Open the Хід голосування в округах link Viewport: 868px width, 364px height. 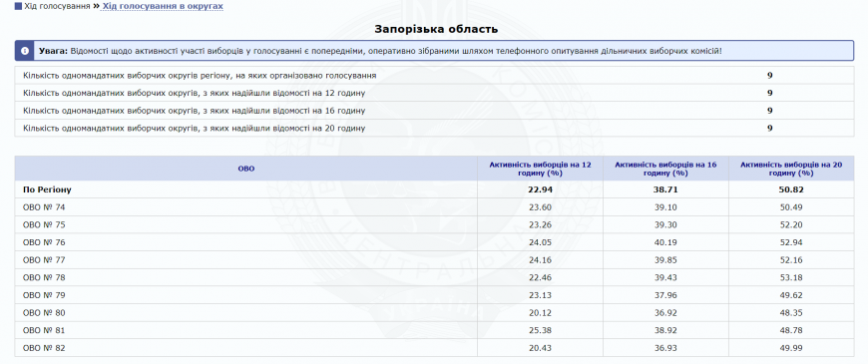(163, 6)
